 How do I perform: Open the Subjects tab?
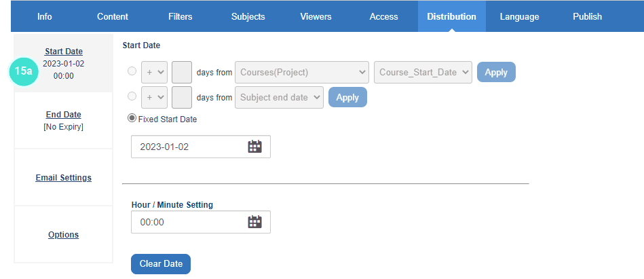click(248, 16)
